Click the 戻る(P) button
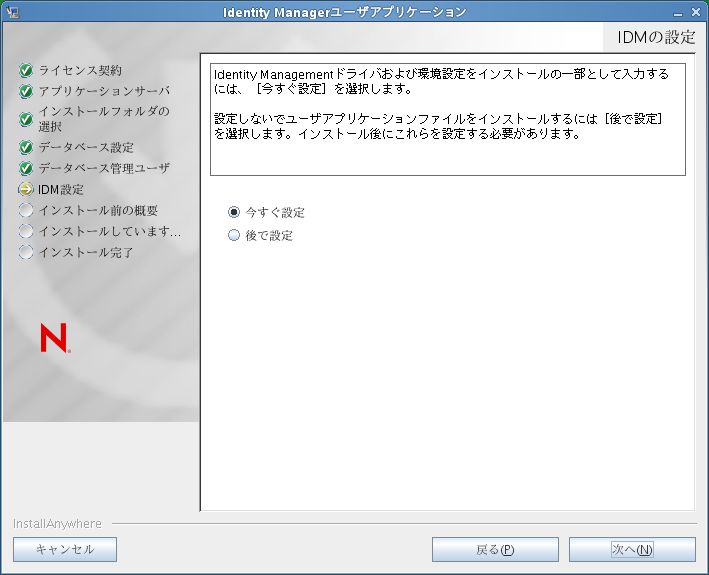Viewport: 709px width, 575px height. click(x=495, y=549)
